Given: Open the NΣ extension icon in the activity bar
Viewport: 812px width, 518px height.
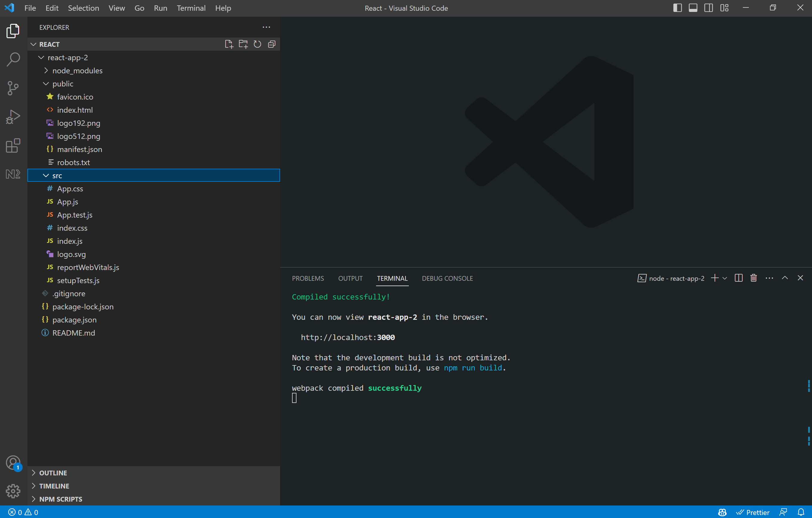Looking at the screenshot, I should click(13, 174).
